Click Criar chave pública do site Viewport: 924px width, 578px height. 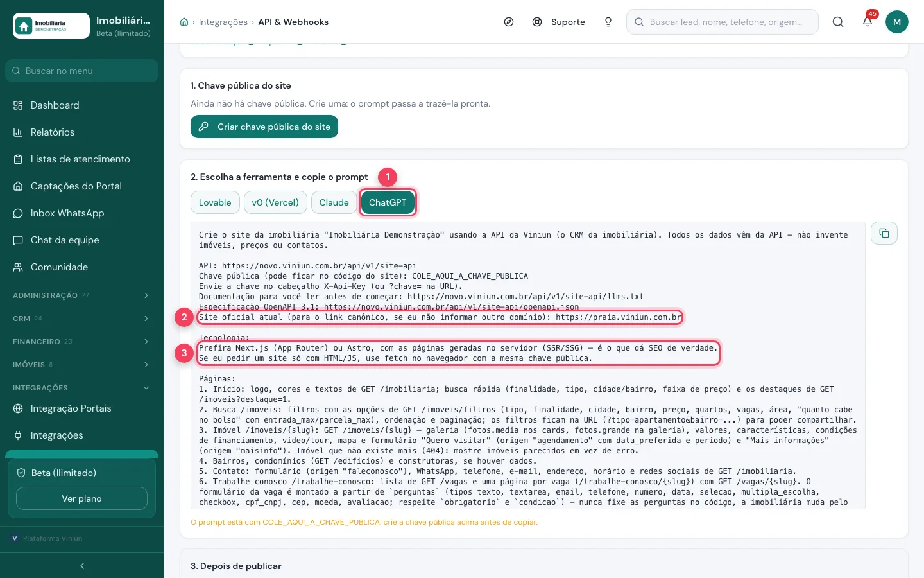click(264, 127)
